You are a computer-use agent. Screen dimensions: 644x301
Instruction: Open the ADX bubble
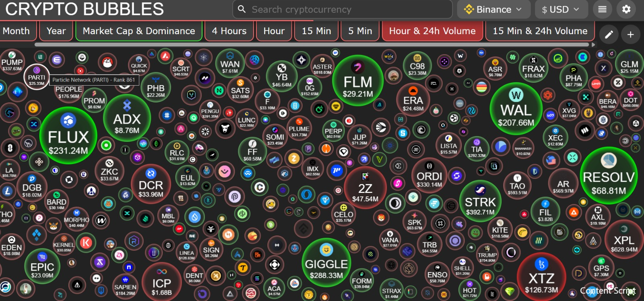pyautogui.click(x=127, y=118)
